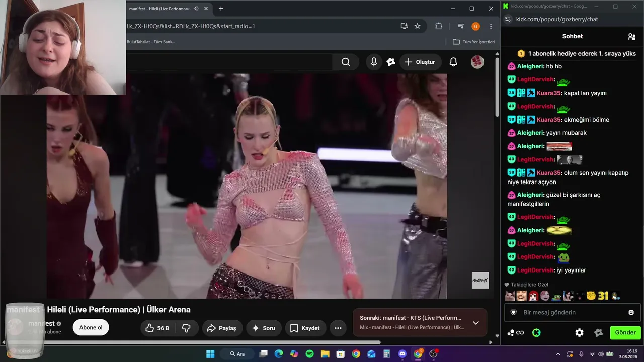The height and width of the screenshot is (362, 644).
Task: Open the Windows Start menu
Action: (210, 354)
